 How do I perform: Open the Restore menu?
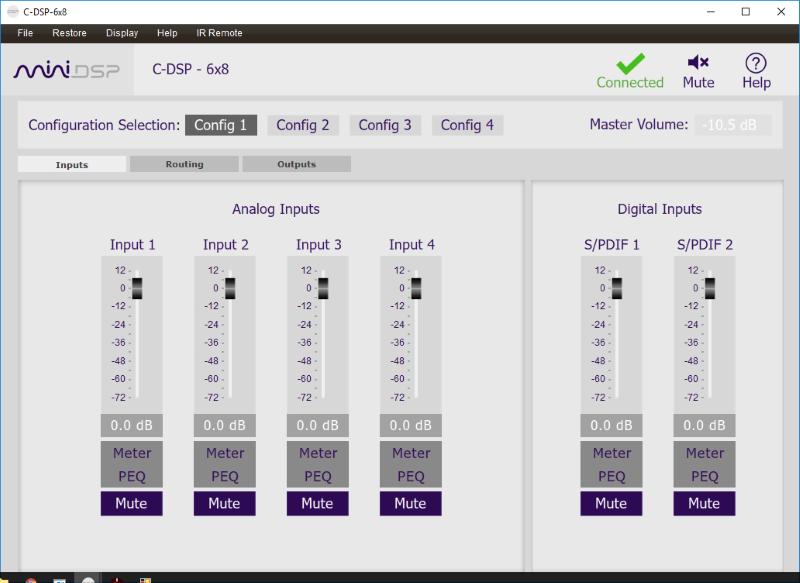(69, 33)
